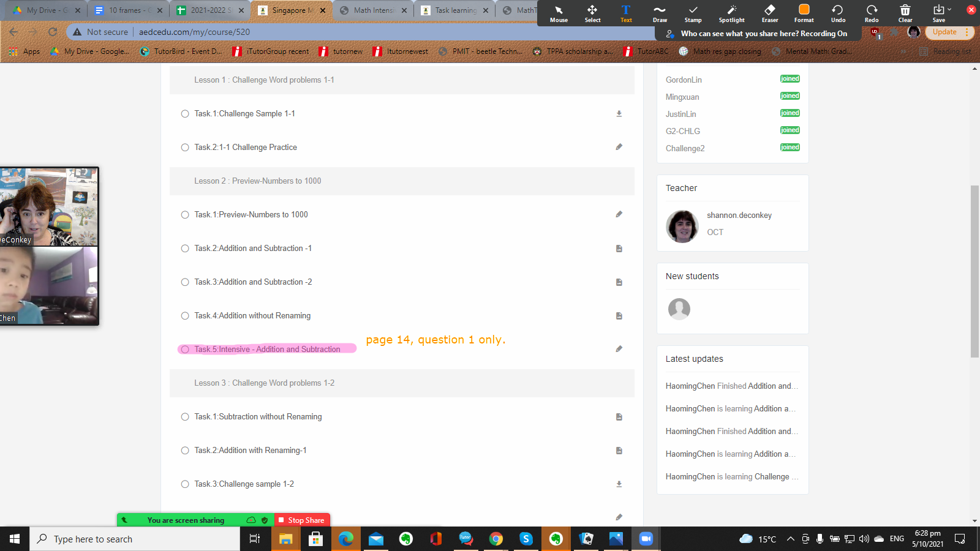Undo the last annotation
Screen dimensions: 980x551
[x=838, y=13]
